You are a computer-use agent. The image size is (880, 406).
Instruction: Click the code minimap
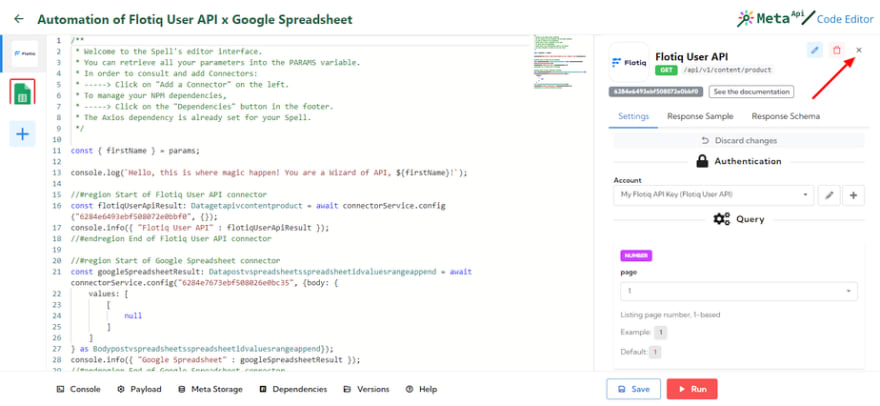[x=561, y=62]
